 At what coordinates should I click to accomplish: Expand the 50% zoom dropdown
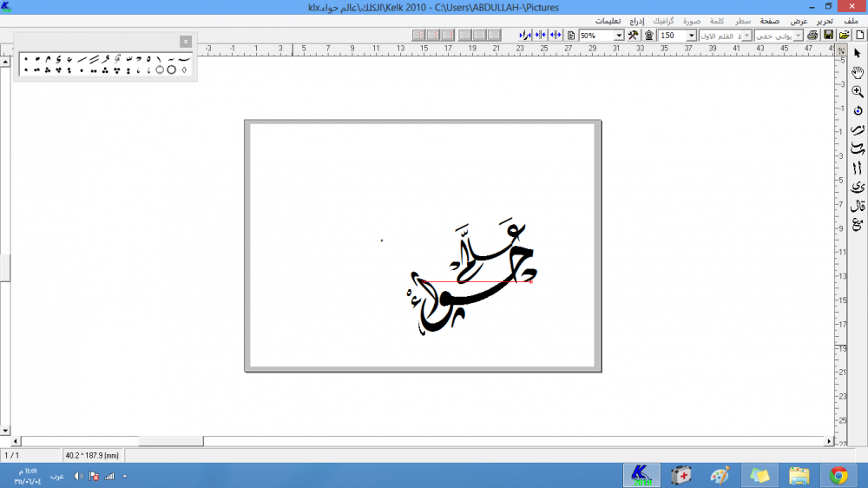pyautogui.click(x=619, y=36)
